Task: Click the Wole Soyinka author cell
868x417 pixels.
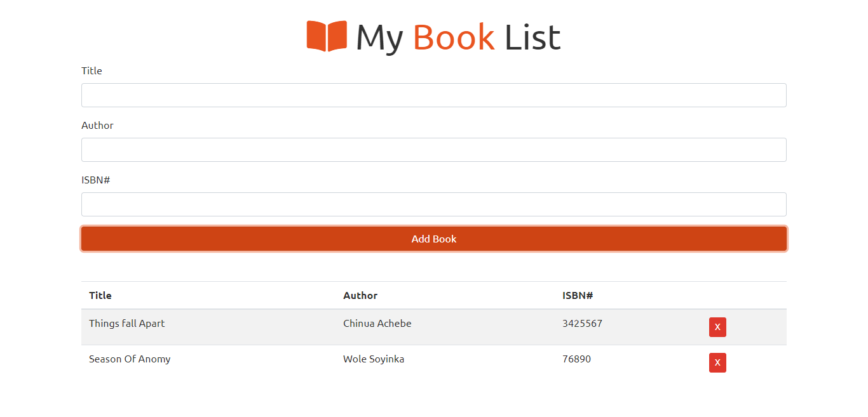Action: [374, 359]
